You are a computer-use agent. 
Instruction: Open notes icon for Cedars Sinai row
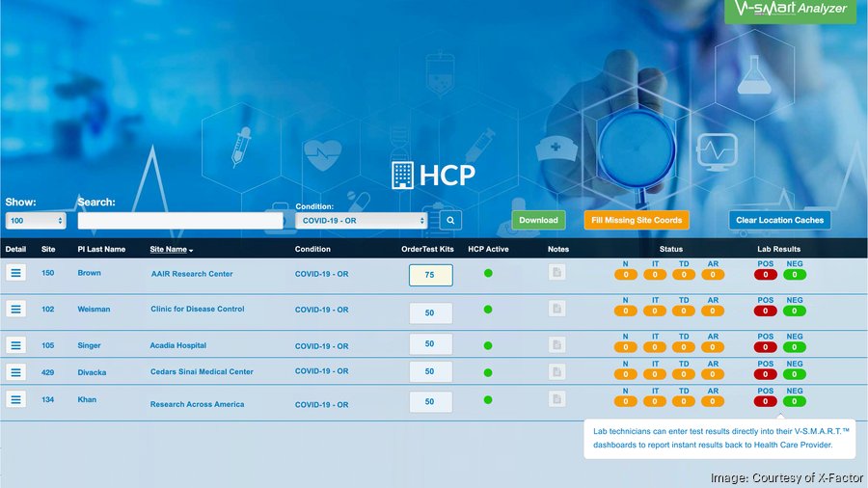point(556,371)
